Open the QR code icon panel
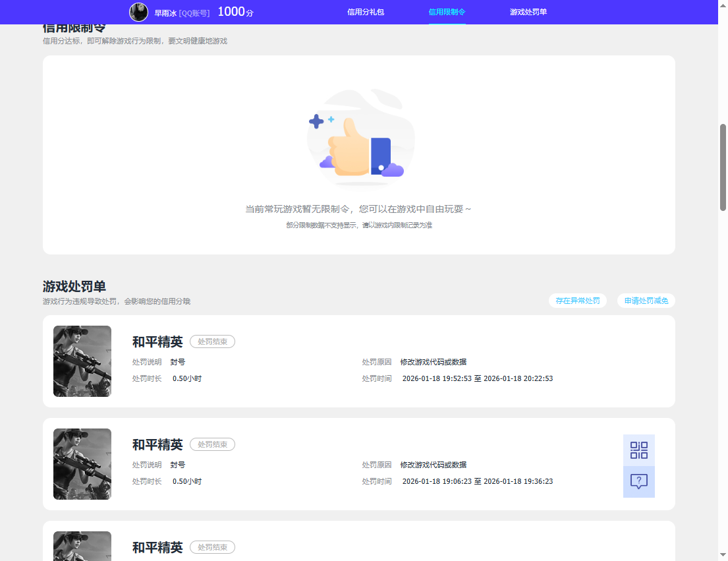This screenshot has width=728, height=561. click(x=639, y=450)
